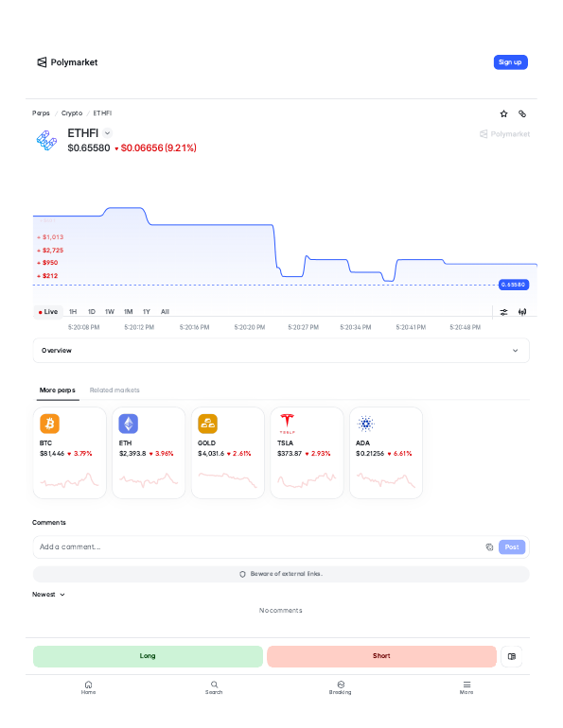
Task: Click the +$2,725 trade label on chart
Action: click(50, 251)
